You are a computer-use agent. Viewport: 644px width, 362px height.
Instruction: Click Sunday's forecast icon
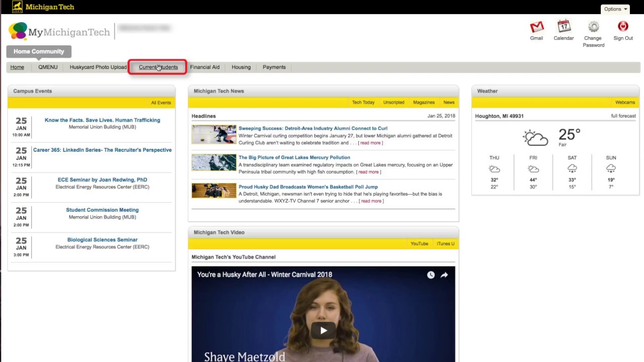tap(611, 169)
